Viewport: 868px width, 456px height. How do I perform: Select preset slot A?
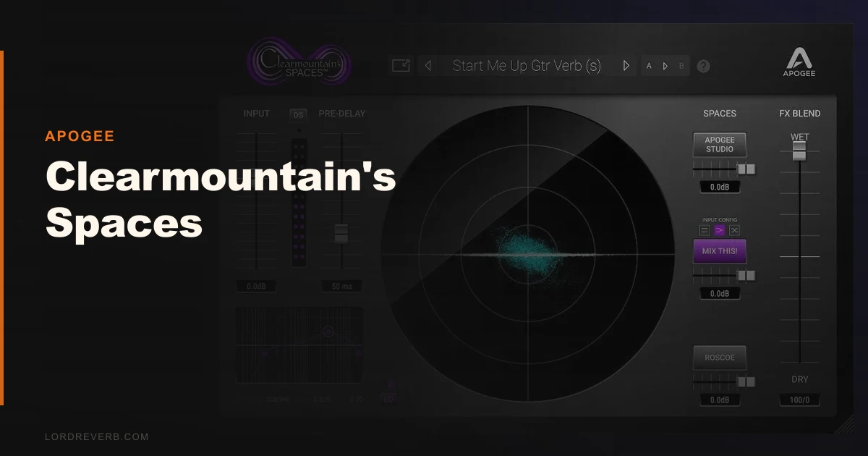(649, 66)
